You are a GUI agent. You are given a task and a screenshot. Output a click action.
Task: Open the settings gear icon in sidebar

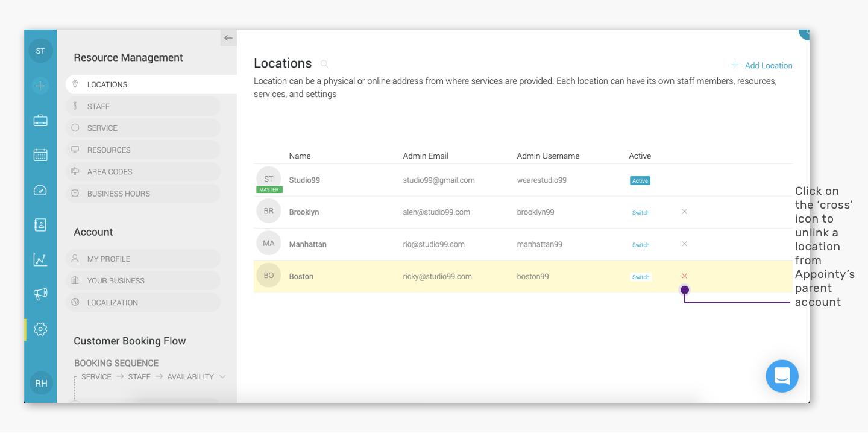(x=40, y=329)
